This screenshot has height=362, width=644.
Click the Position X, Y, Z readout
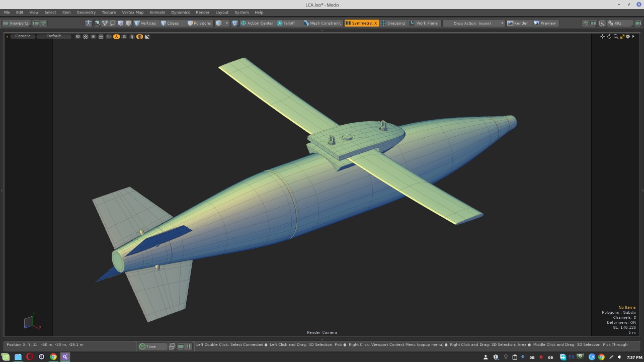pos(45,345)
